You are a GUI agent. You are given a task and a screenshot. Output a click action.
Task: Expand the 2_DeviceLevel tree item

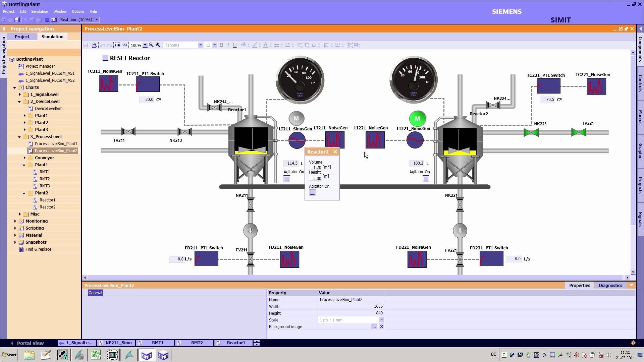20,101
